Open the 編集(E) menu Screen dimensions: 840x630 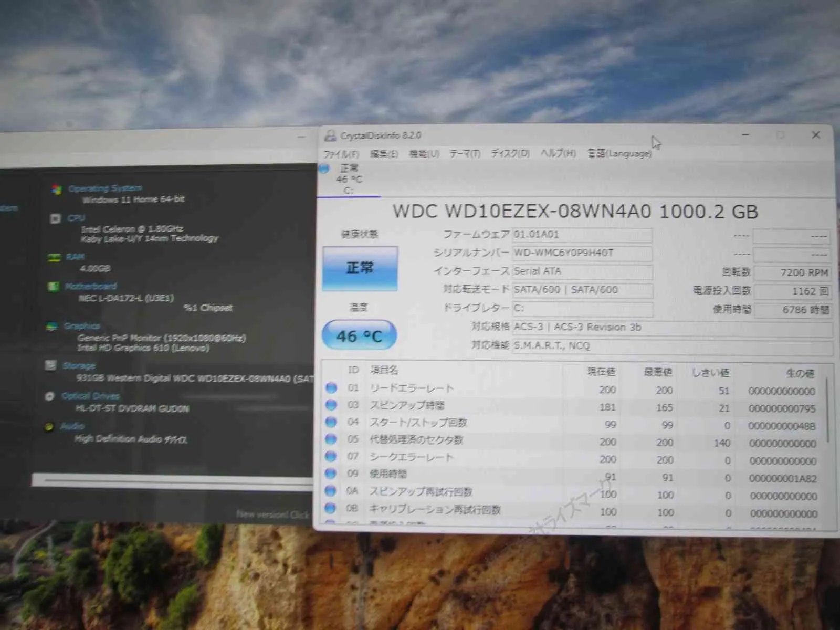[x=384, y=154]
